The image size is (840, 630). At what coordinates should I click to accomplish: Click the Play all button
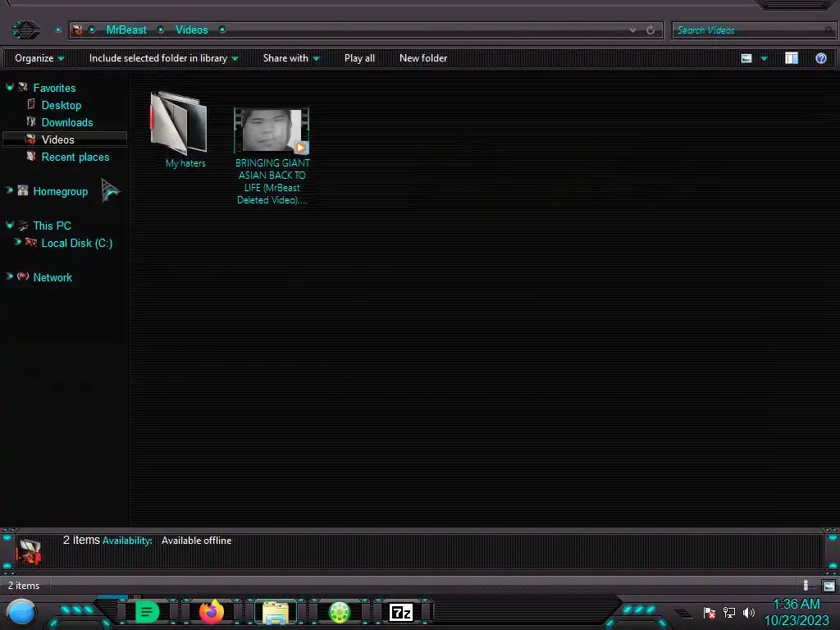pos(359,58)
